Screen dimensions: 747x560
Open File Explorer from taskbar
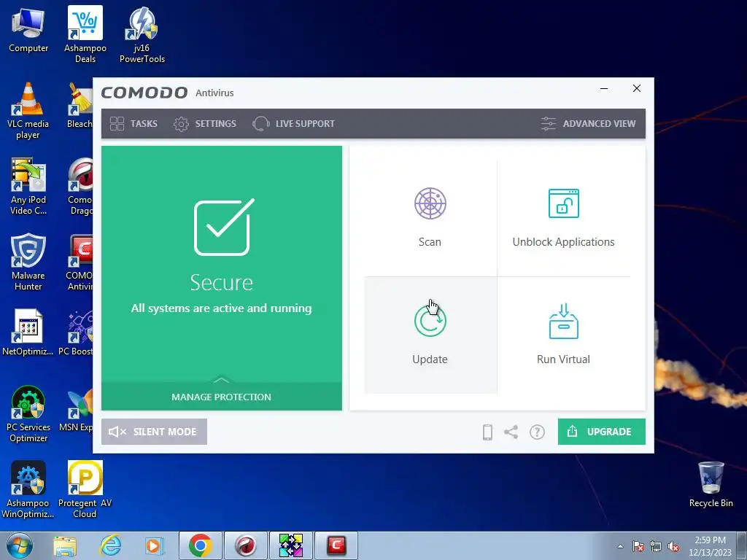65,545
